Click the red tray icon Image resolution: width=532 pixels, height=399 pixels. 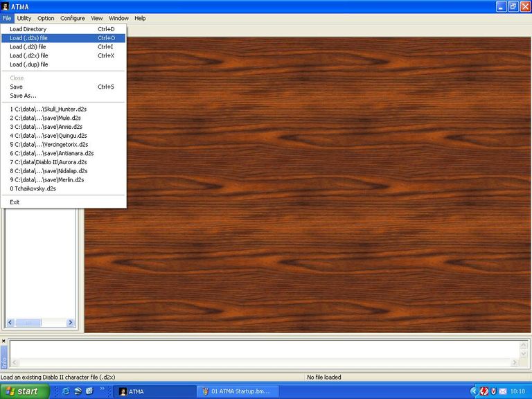point(484,391)
